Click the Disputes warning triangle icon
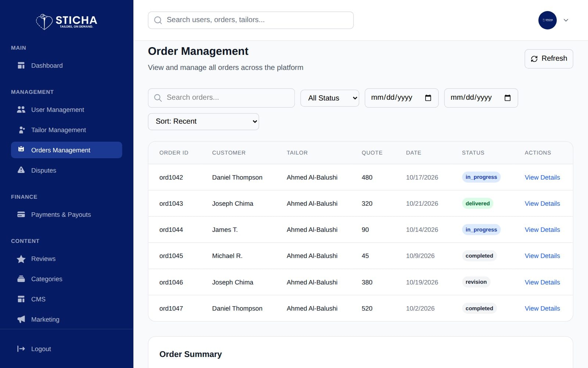Screen dimensions: 588x368 [21, 170]
